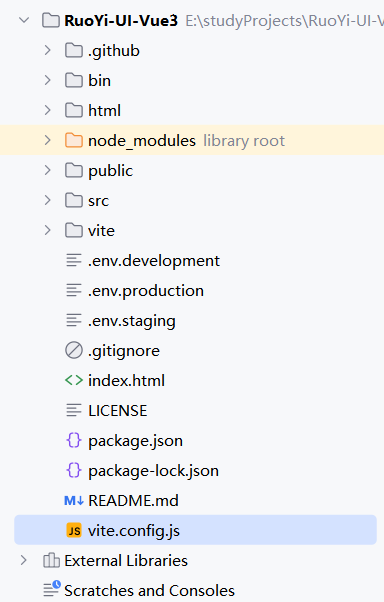The width and height of the screenshot is (384, 602).
Task: Select the README.md file name
Action: click(x=133, y=501)
